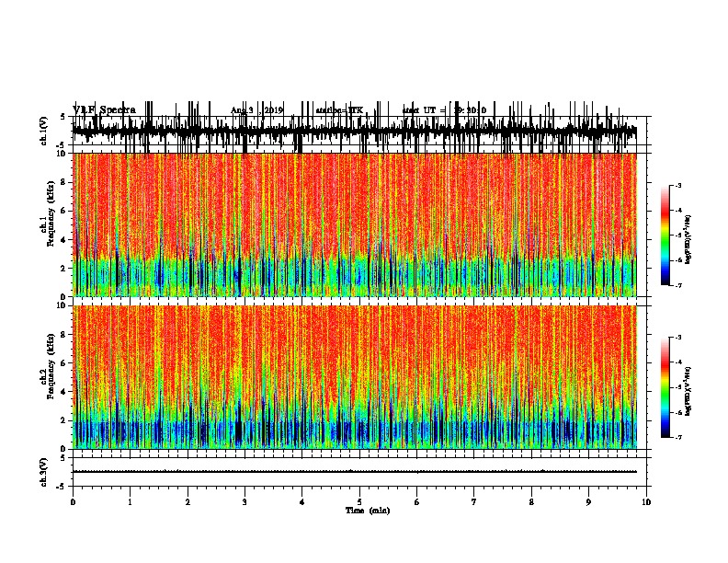Click time-axis tick label '10'
728x563 pixels.
[x=646, y=502]
